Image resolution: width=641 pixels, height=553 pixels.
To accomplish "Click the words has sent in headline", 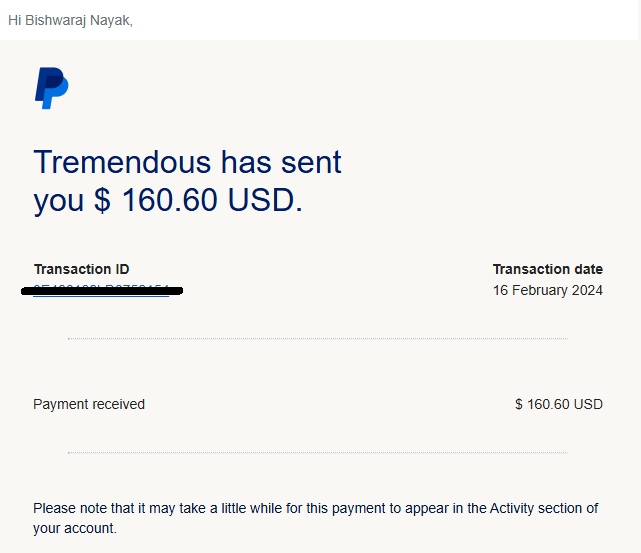I will (281, 162).
